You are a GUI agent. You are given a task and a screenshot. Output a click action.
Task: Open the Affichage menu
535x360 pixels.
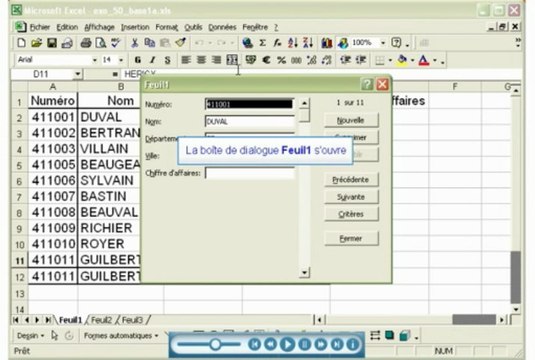pos(99,27)
